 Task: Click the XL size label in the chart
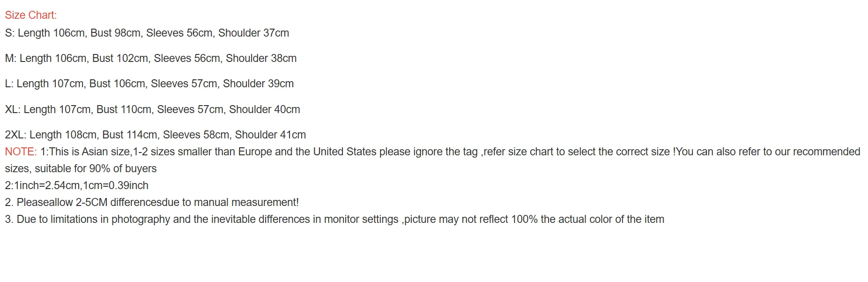[x=12, y=109]
